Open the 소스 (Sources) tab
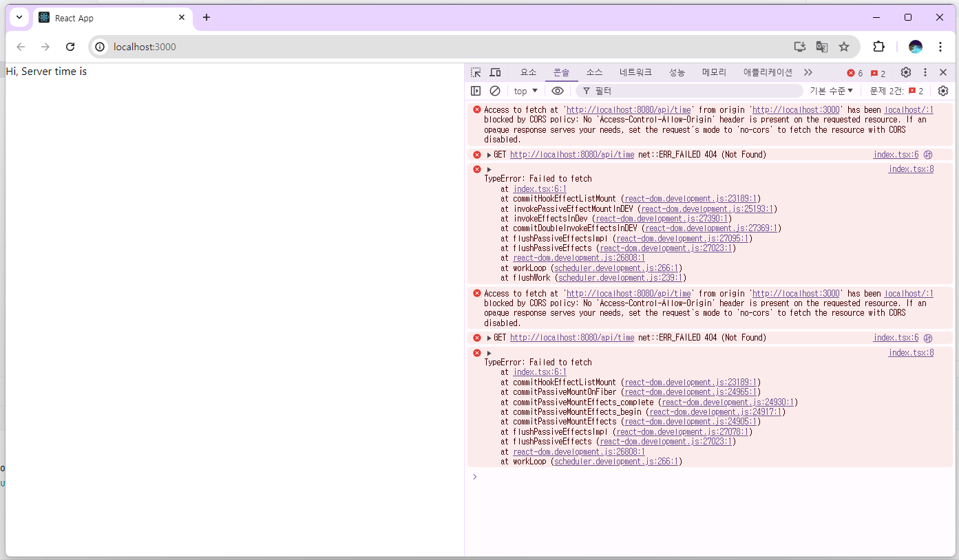 (595, 72)
